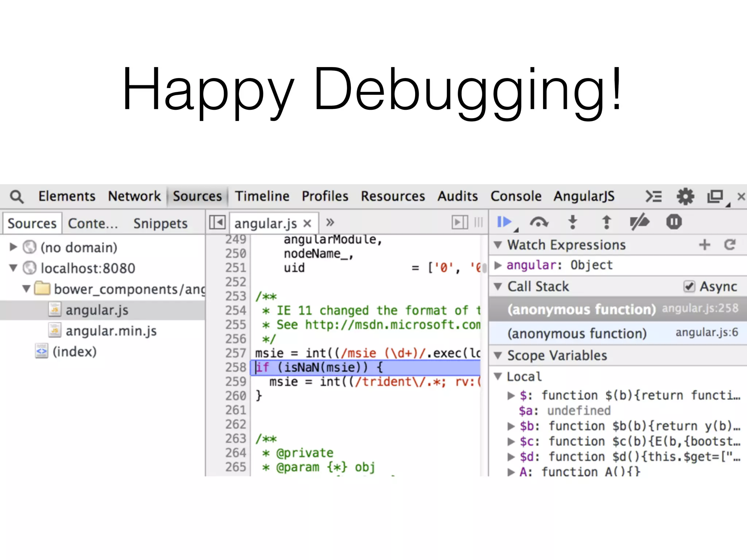This screenshot has width=747, height=560.
Task: Collapse the Call Stack section
Action: [x=498, y=286]
